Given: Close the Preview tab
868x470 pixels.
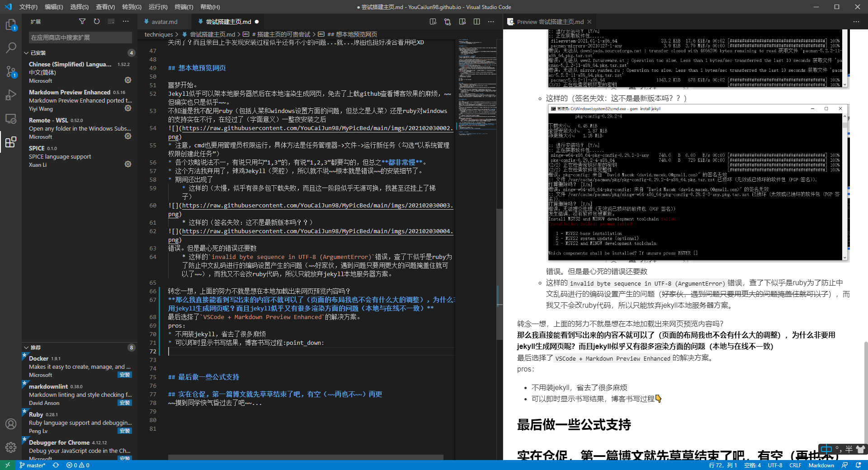Looking at the screenshot, I should (x=589, y=22).
